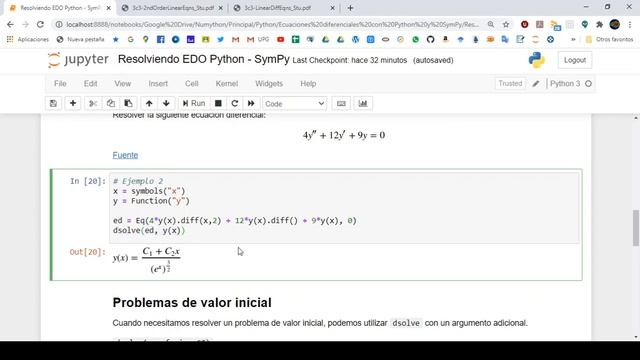Run the current cell
The image size is (640, 360).
pos(194,103)
